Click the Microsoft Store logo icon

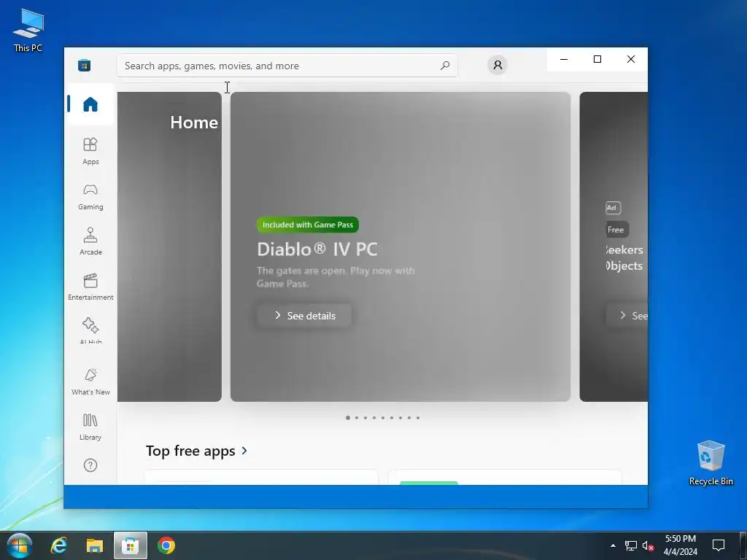coord(85,65)
